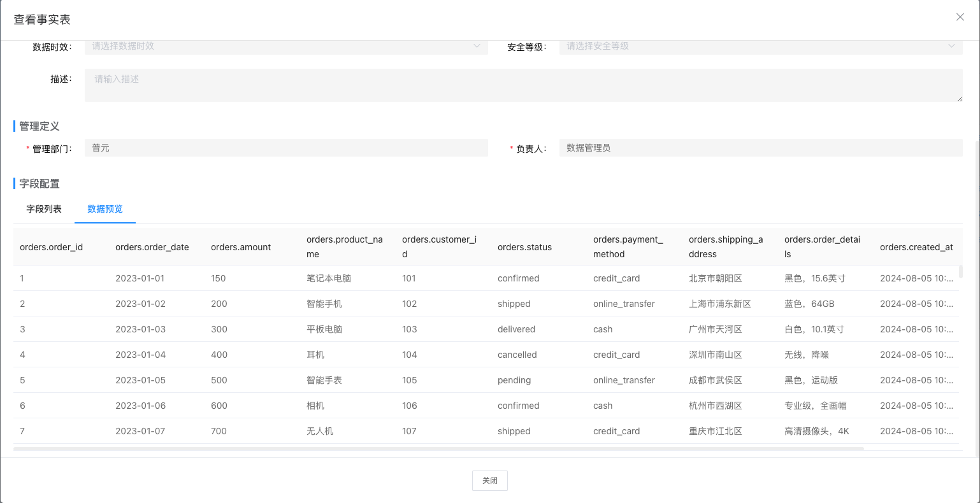This screenshot has width=980, height=503.
Task: Switch to the 字段列表 tab
Action: [x=44, y=209]
